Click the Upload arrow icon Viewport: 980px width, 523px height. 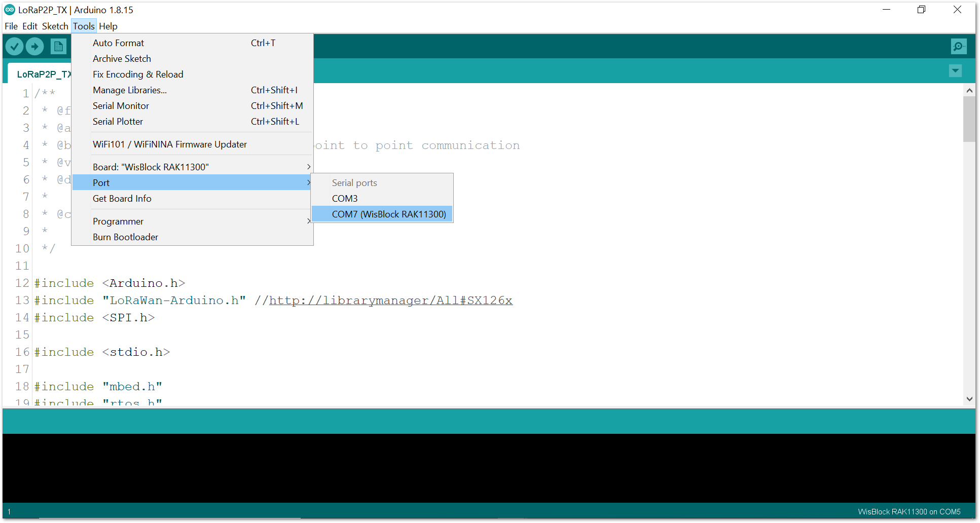tap(34, 47)
